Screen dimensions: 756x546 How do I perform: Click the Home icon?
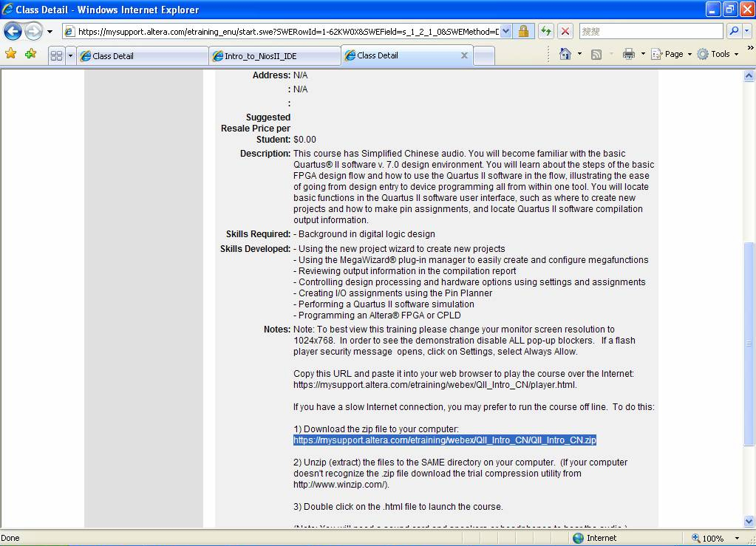(x=565, y=54)
